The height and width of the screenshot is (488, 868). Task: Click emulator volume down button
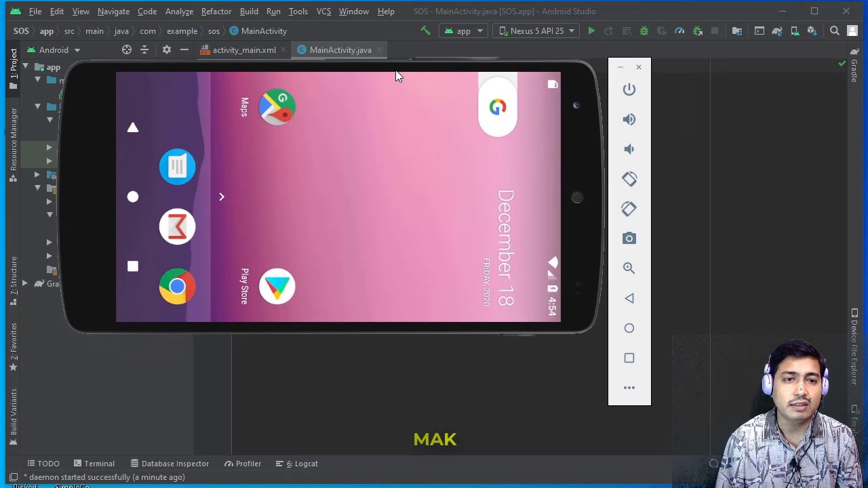[629, 149]
